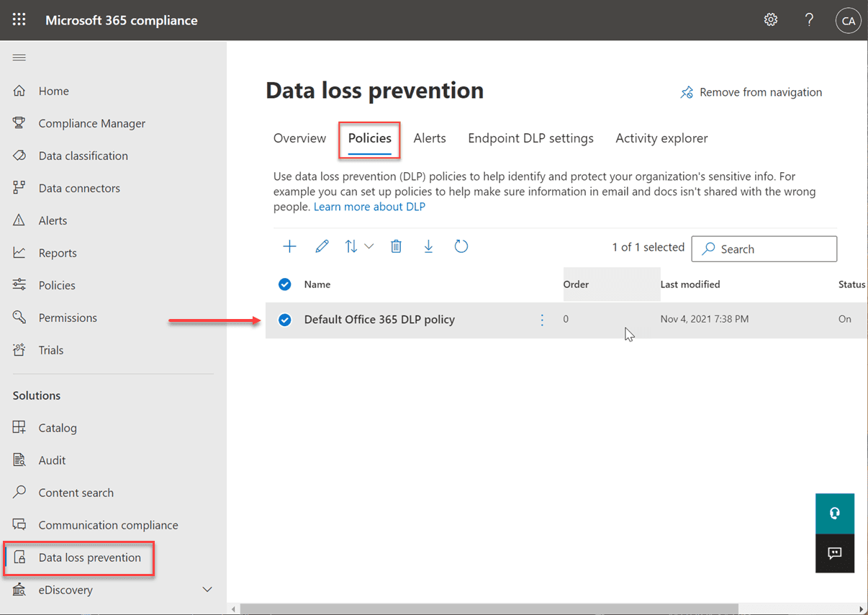Click the Communication compliance chat icon
This screenshot has width=868, height=615.
point(19,525)
